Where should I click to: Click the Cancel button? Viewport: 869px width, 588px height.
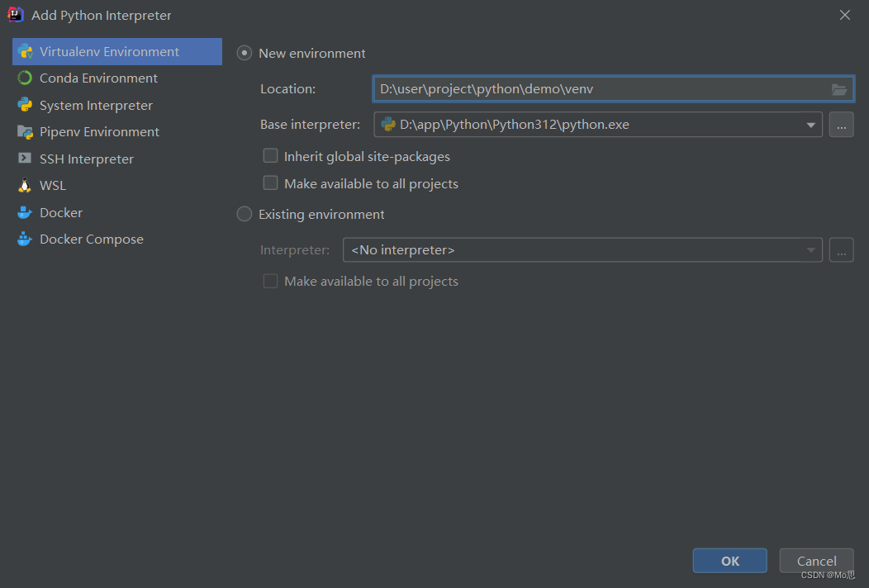pos(816,561)
